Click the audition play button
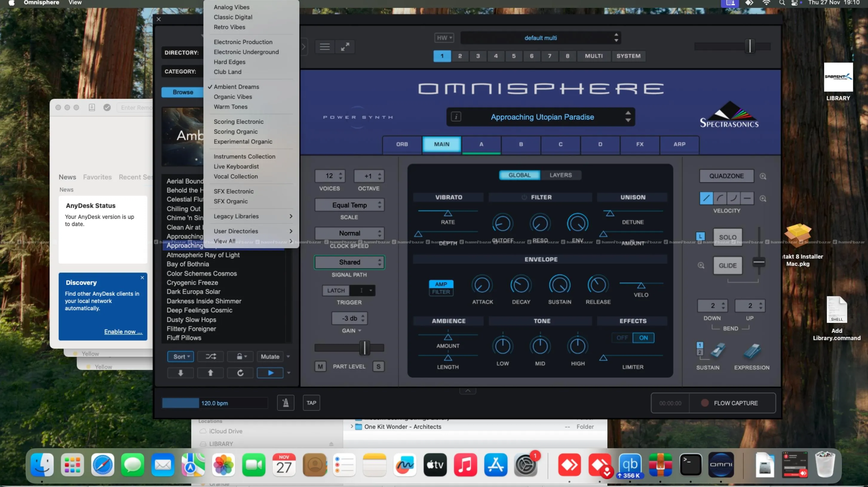The height and width of the screenshot is (487, 868). coord(270,373)
